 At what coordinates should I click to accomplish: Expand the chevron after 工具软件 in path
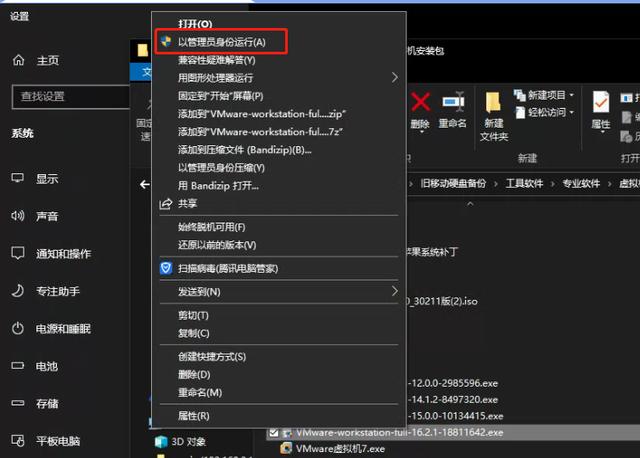click(553, 184)
